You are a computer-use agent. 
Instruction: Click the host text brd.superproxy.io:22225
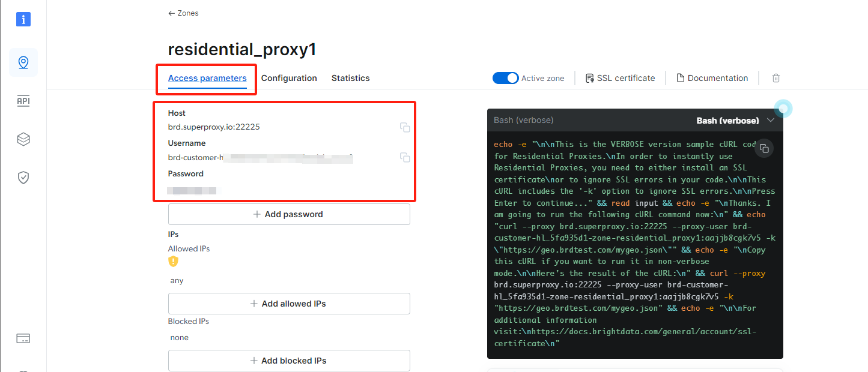click(x=214, y=127)
